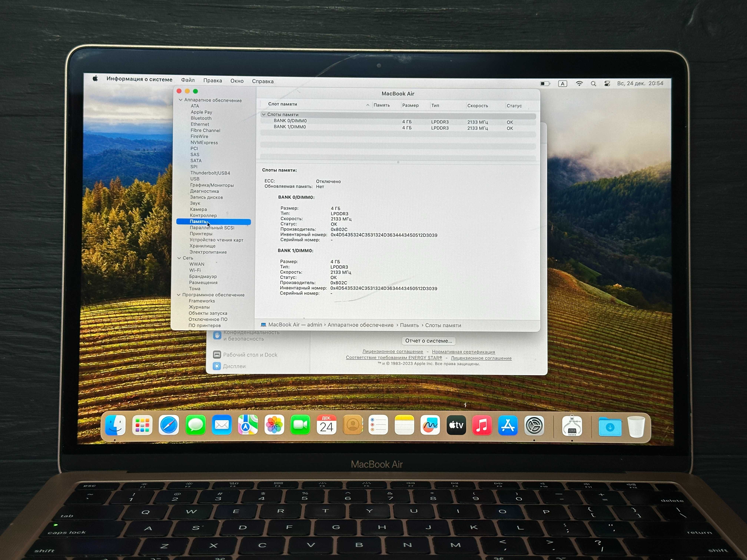This screenshot has height=560, width=747.
Task: Open right Лицензионное соглашение link
Action: click(x=481, y=358)
